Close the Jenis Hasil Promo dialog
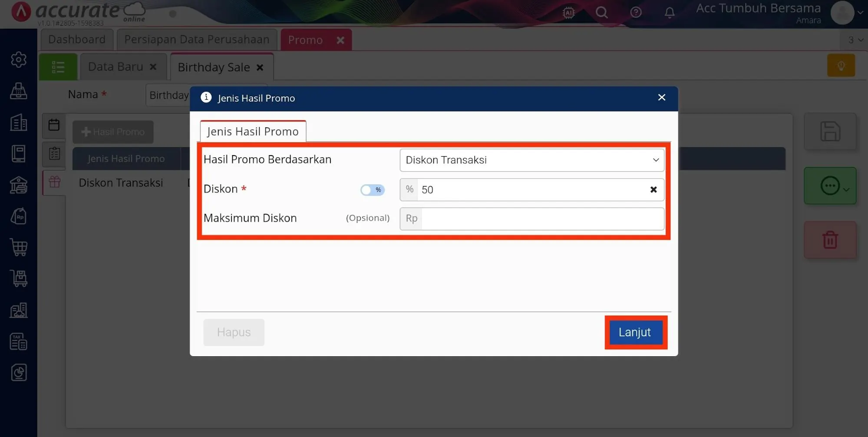This screenshot has width=868, height=437. click(661, 97)
